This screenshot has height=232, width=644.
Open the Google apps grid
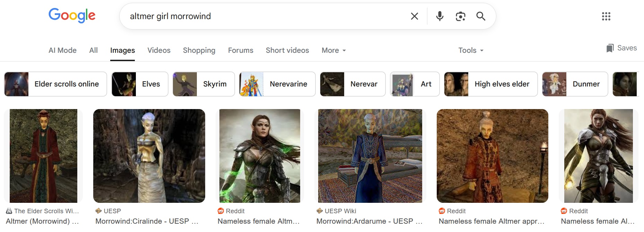click(606, 16)
